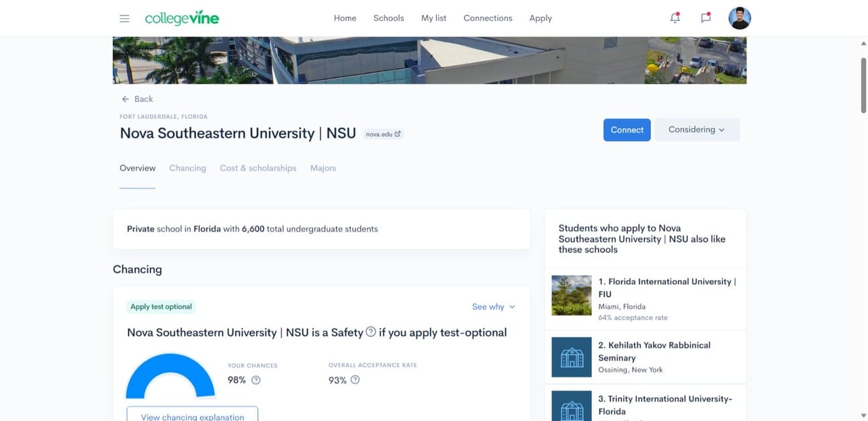The image size is (868, 421).
Task: Switch to the Majors tab
Action: tap(323, 168)
